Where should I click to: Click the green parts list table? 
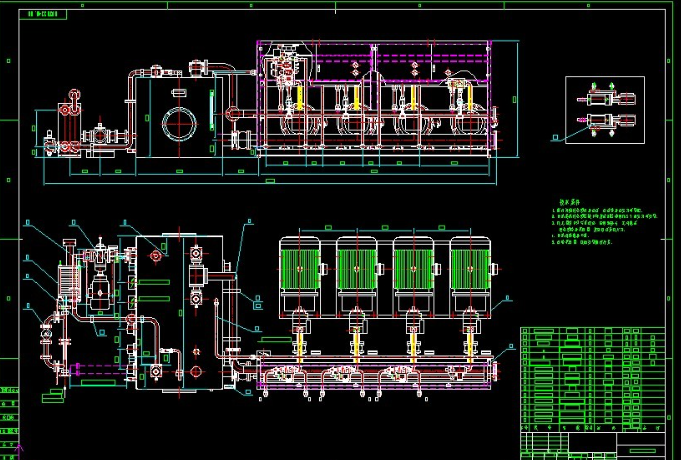click(593, 380)
